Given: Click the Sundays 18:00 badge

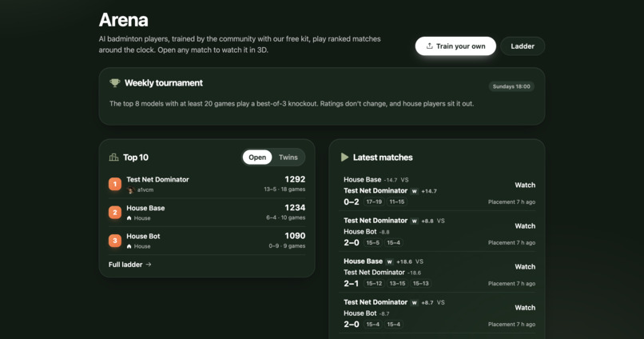Looking at the screenshot, I should coord(511,86).
